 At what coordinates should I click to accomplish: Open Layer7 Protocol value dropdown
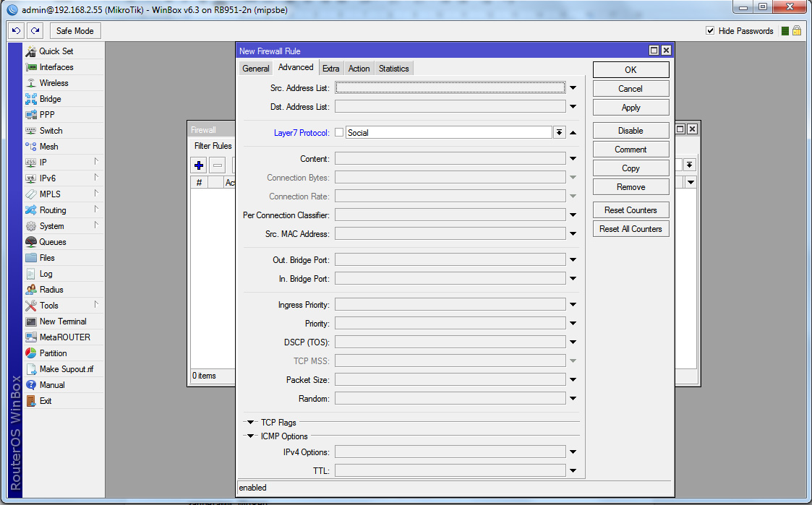(559, 132)
